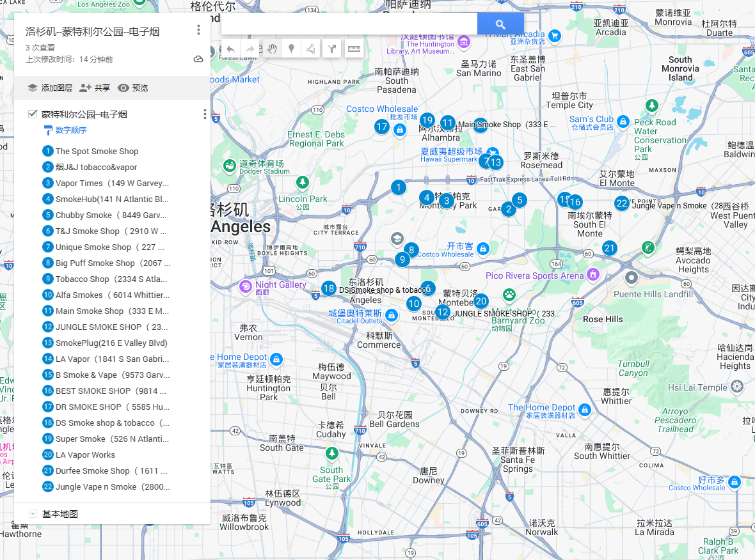
Task: Open the layer's three-dot options menu
Action: [x=205, y=114]
